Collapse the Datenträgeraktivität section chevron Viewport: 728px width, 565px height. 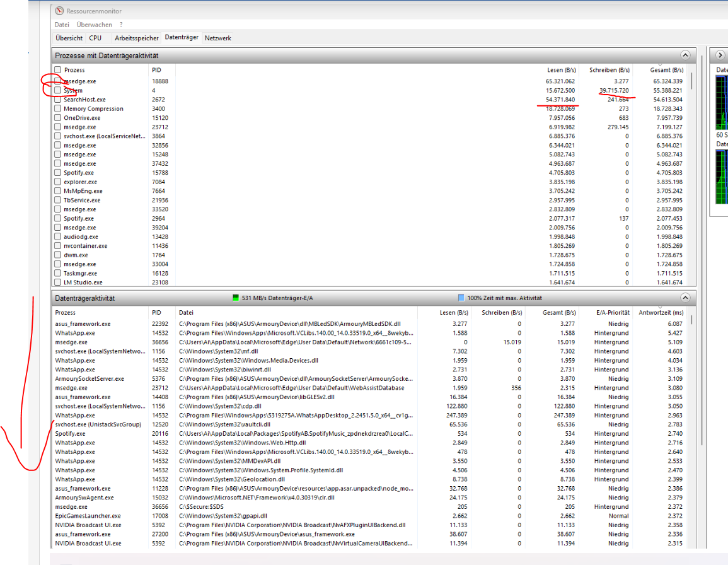click(685, 298)
